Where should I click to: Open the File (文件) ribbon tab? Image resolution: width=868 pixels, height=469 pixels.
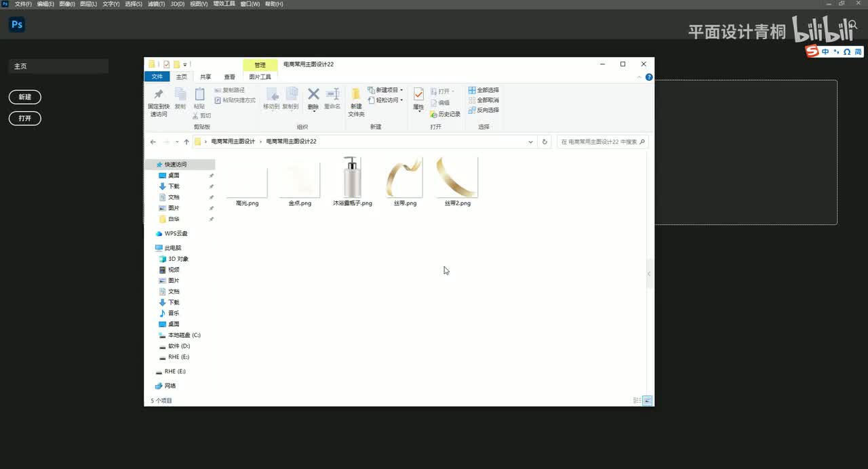(x=157, y=77)
